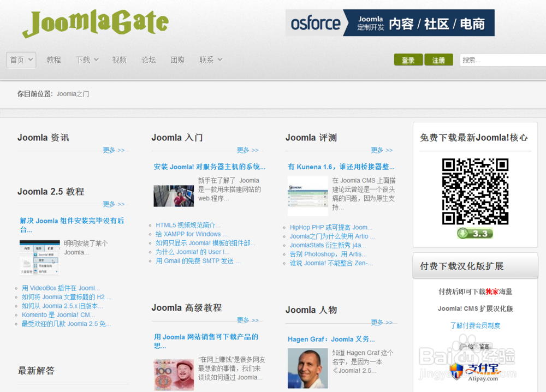The height and width of the screenshot is (392, 546).
Task: Open 更多 link under Joomla 人物
Action: [382, 322]
